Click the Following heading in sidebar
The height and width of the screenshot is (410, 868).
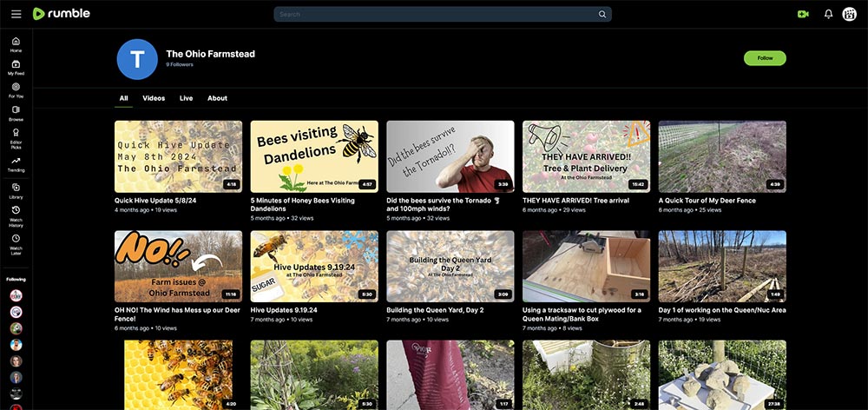coord(16,279)
